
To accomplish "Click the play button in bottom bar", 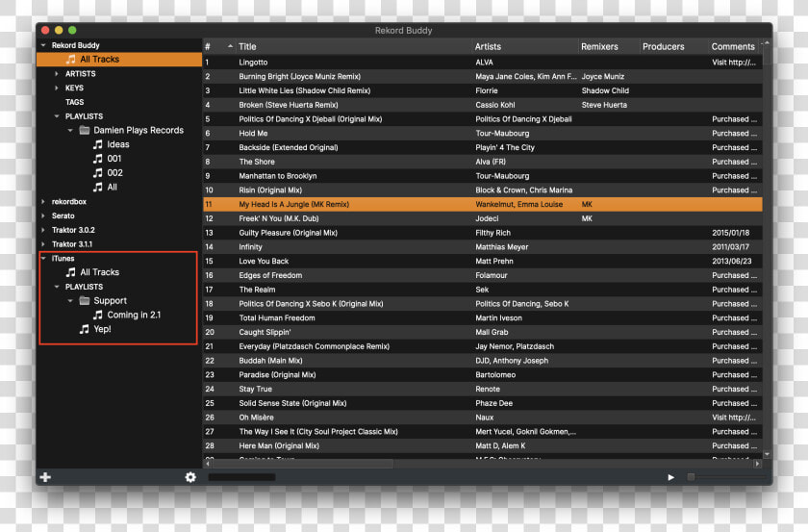I will point(670,477).
